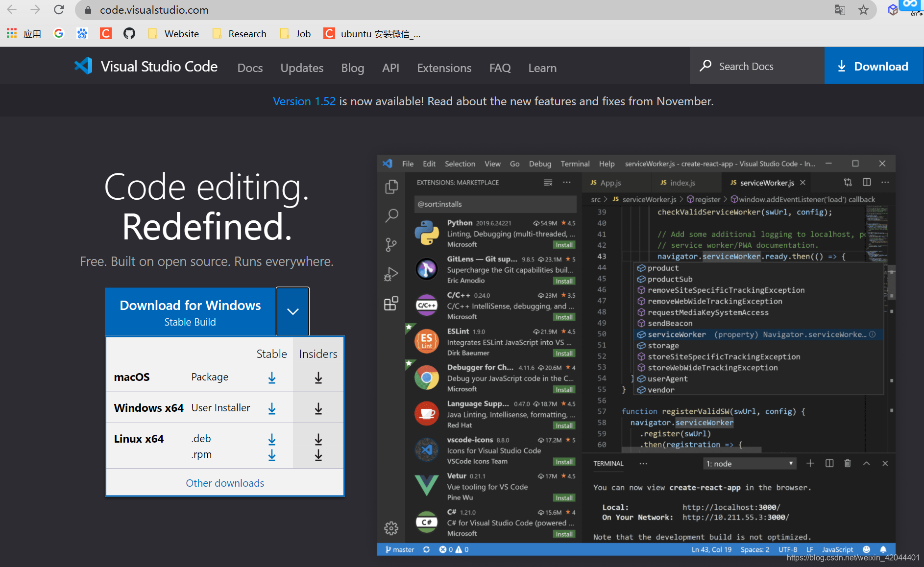Reload the page with refresh icon
Image resolution: width=924 pixels, height=567 pixels.
pyautogui.click(x=59, y=10)
